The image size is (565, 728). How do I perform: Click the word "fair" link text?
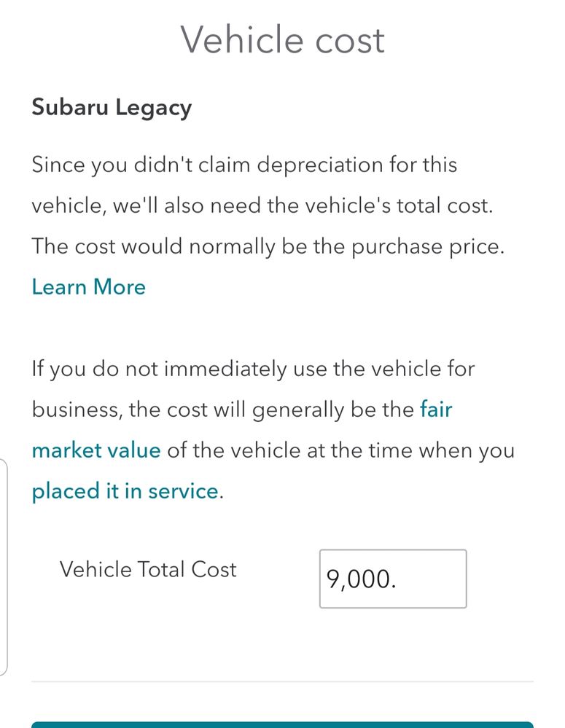436,410
